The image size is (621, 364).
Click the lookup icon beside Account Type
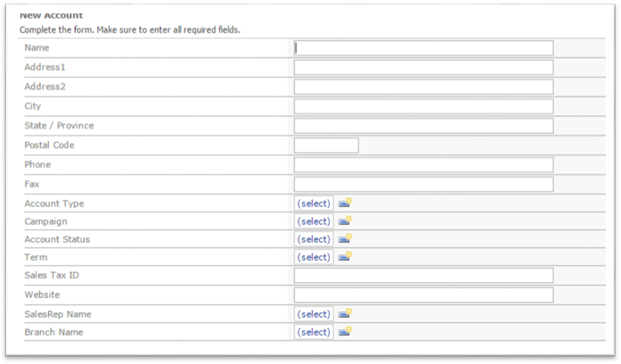(345, 203)
